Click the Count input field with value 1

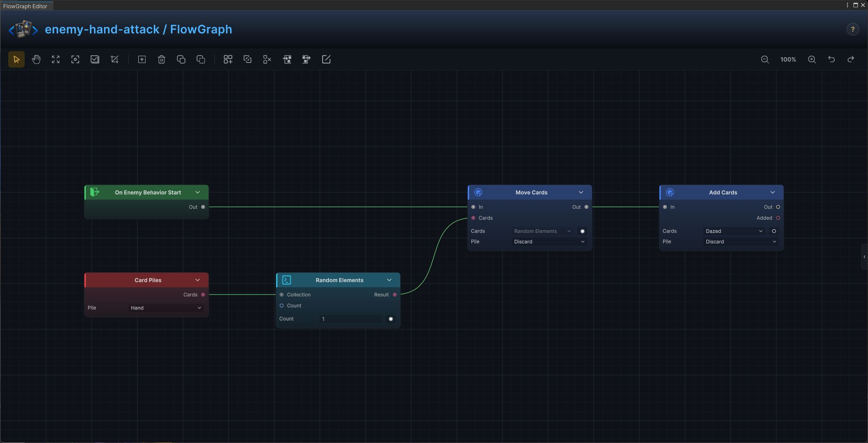coord(351,319)
